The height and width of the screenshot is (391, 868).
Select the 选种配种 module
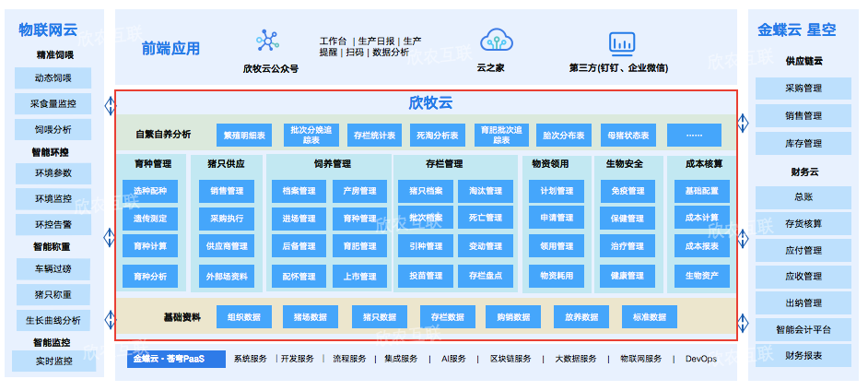pyautogui.click(x=150, y=191)
